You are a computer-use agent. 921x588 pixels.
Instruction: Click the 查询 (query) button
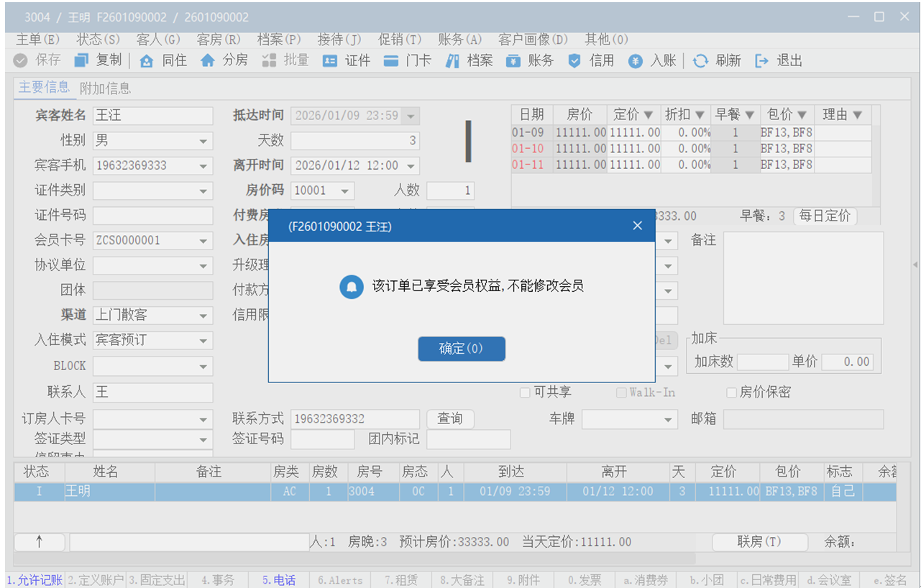pos(450,419)
